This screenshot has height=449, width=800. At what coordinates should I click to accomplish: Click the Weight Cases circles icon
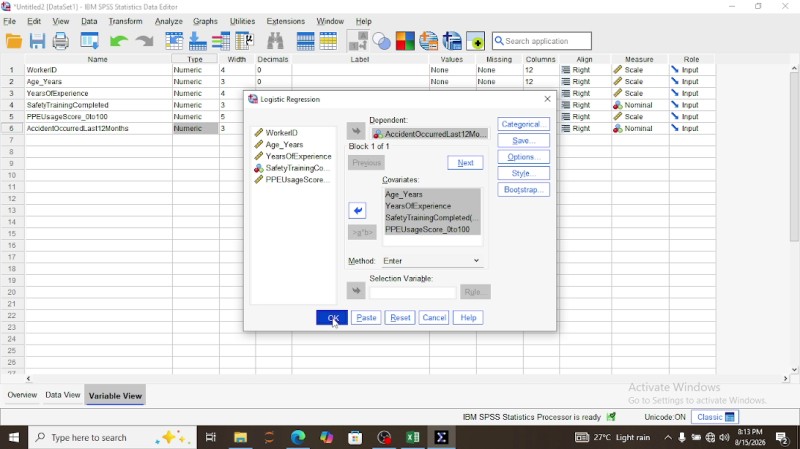click(x=382, y=41)
